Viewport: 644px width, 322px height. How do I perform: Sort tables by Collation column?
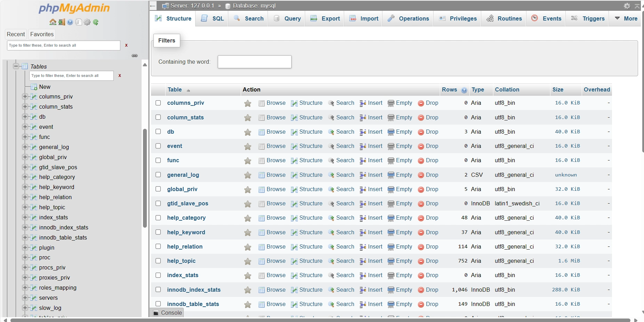[x=507, y=89]
